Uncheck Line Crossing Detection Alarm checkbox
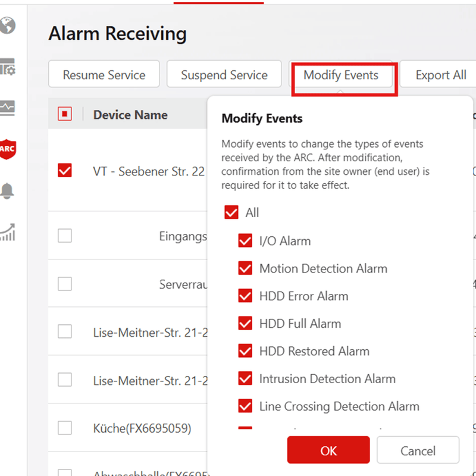476x476 pixels. click(x=245, y=406)
